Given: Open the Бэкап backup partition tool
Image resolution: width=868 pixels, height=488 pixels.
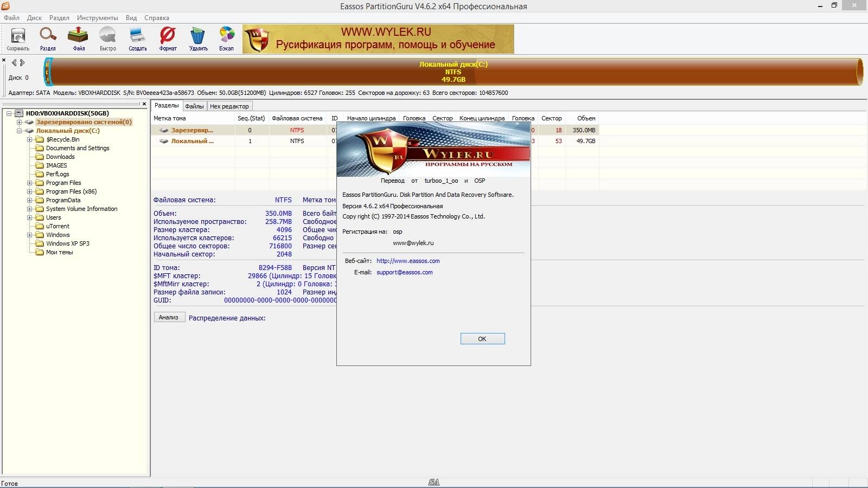Looking at the screenshot, I should 227,38.
